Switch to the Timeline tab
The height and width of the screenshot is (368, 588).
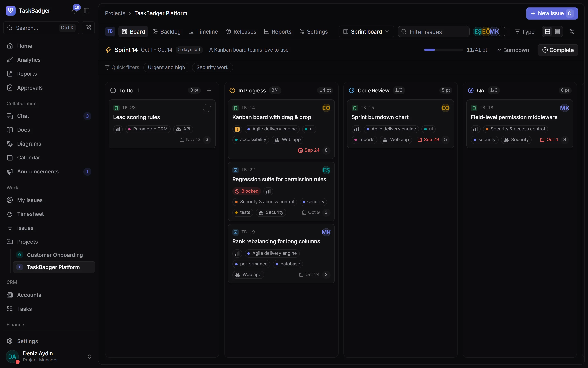click(x=203, y=32)
